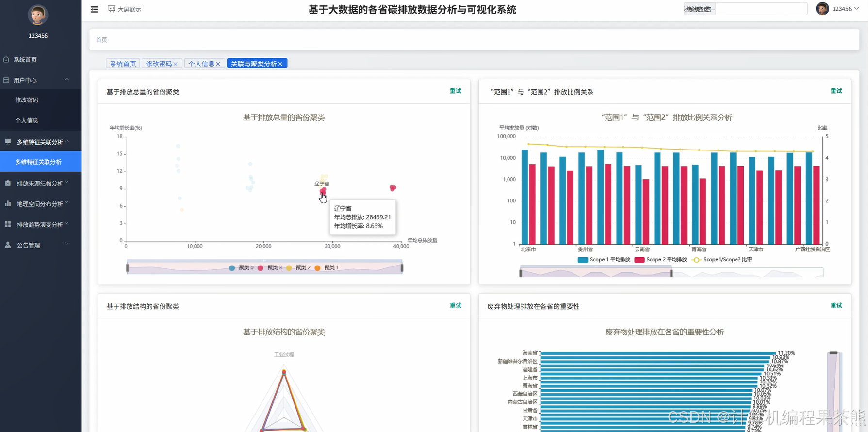Toggle the 聚类 2 legend series
Viewport: 868px width, 432px height.
click(x=298, y=268)
